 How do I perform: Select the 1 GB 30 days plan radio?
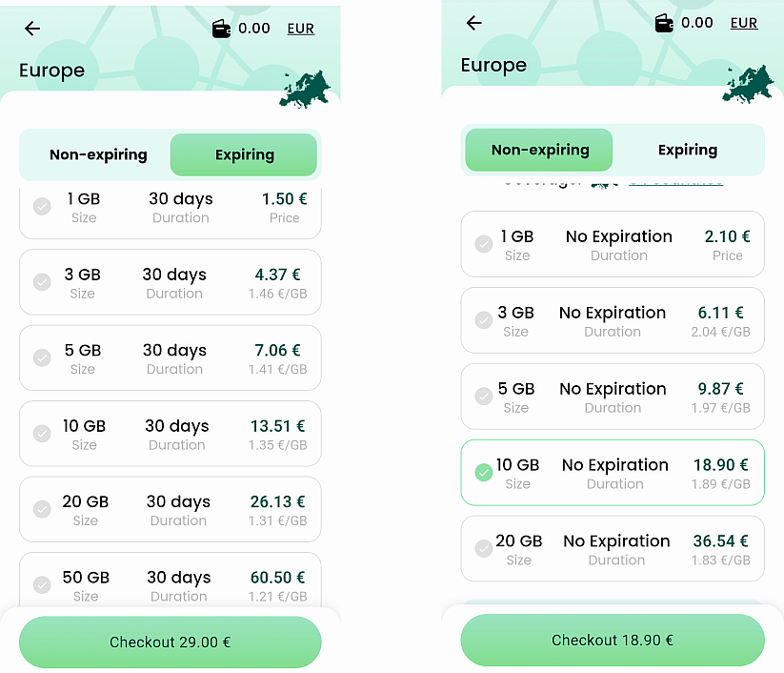(x=42, y=206)
